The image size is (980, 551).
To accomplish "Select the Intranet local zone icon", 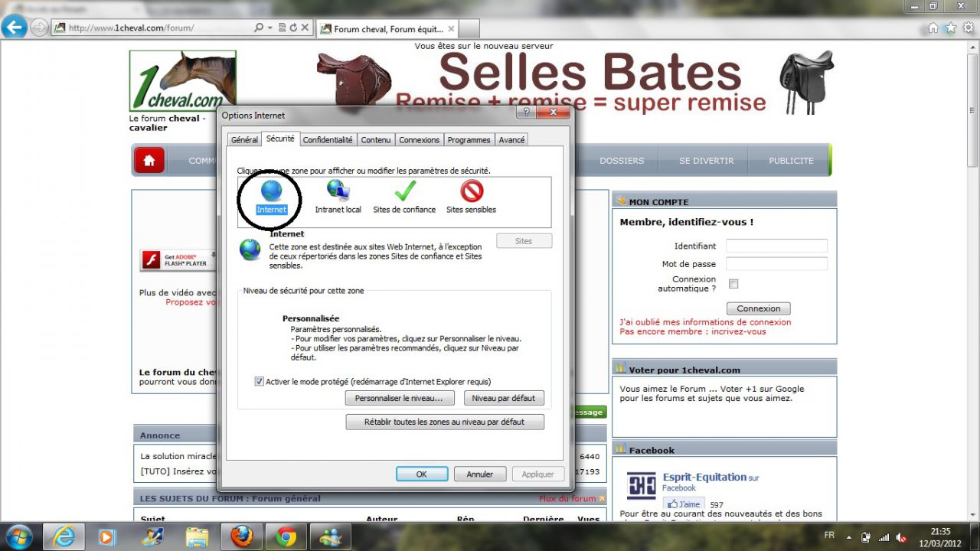I will pyautogui.click(x=338, y=191).
